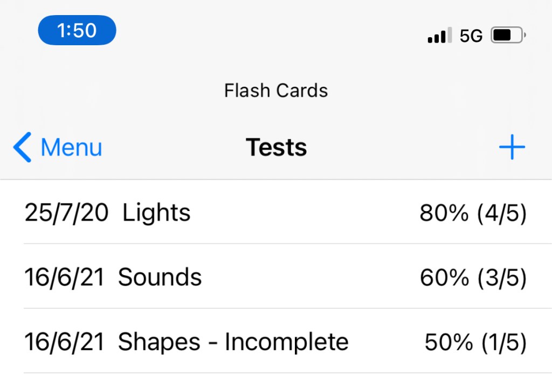Image resolution: width=552 pixels, height=392 pixels.
Task: Tap the 5G network indicator
Action: click(x=471, y=37)
